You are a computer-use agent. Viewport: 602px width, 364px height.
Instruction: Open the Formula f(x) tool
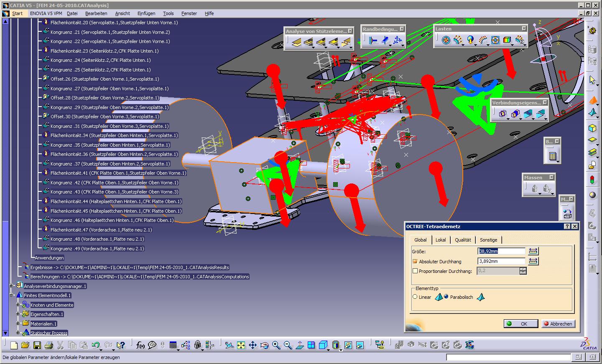(x=140, y=345)
